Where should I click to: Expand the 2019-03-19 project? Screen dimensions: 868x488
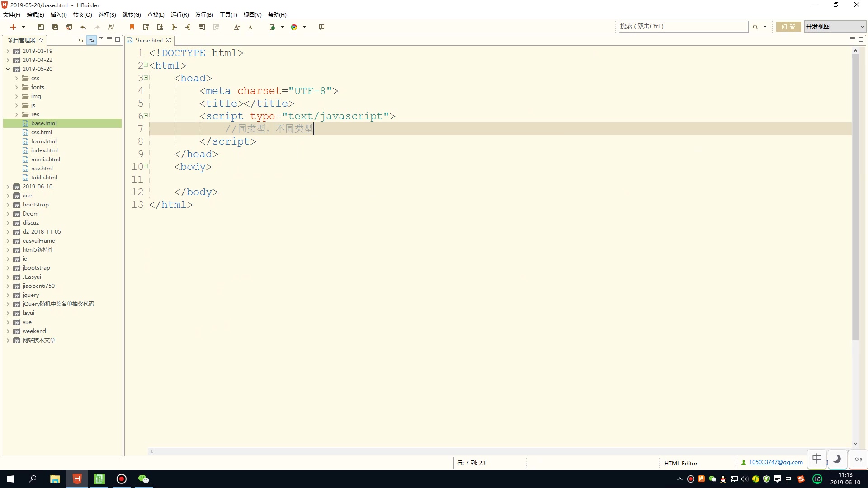[x=8, y=51]
